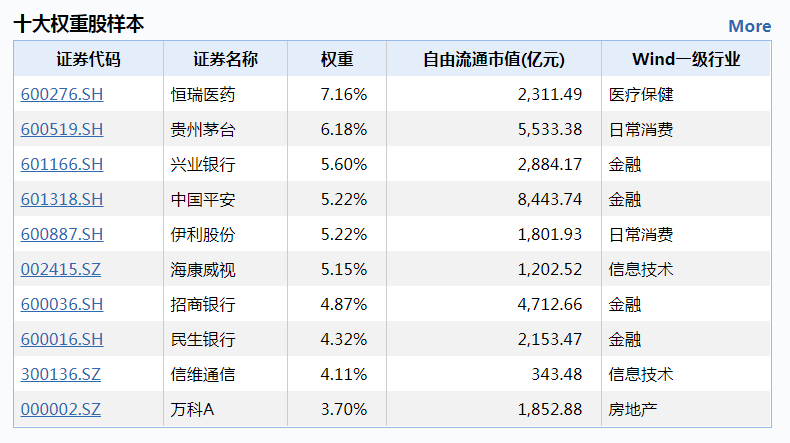Open stock code 600519.SH link

point(62,130)
